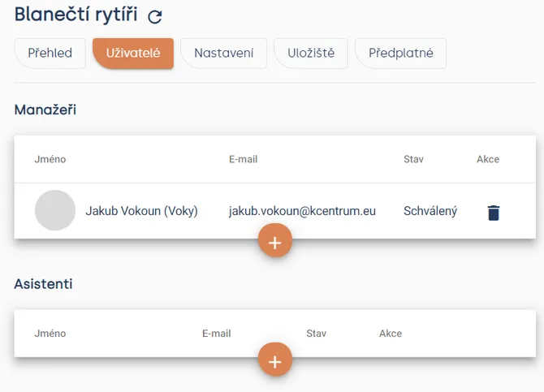Click the Schválený status cell
The image size is (544, 392).
tap(430, 211)
